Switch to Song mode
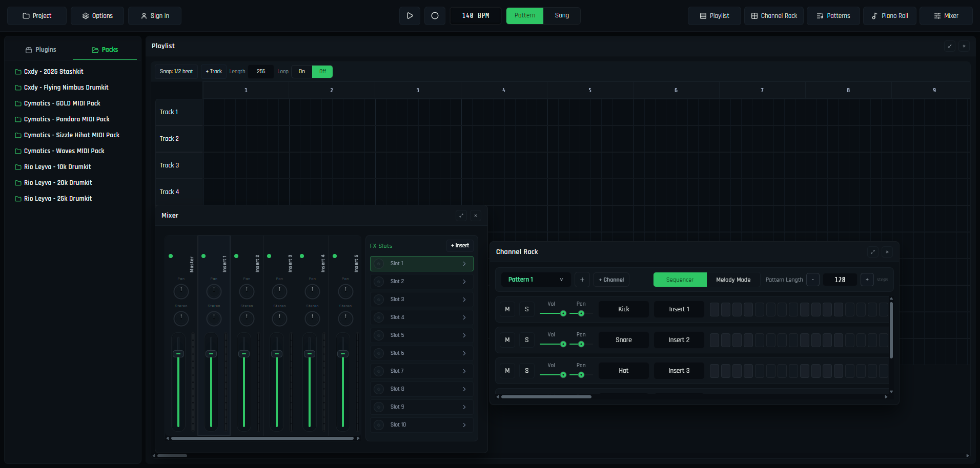Image resolution: width=980 pixels, height=468 pixels. click(562, 16)
